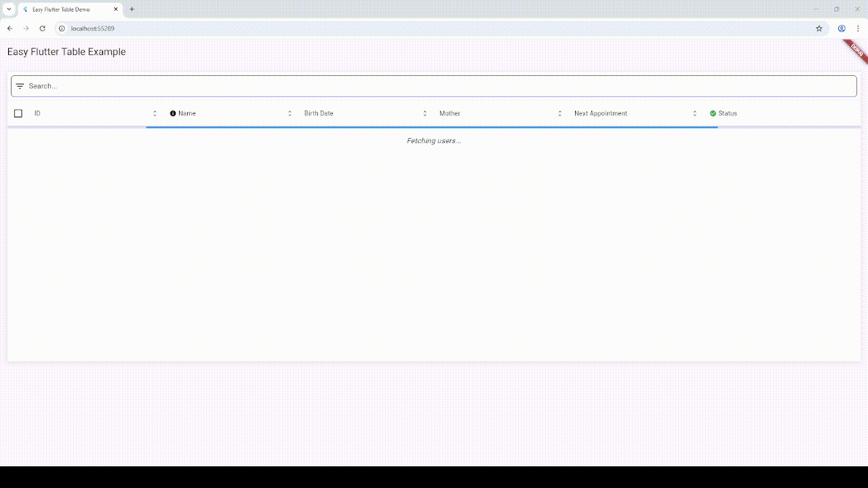868x488 pixels.
Task: Click the Search input field
Action: pyautogui.click(x=434, y=86)
